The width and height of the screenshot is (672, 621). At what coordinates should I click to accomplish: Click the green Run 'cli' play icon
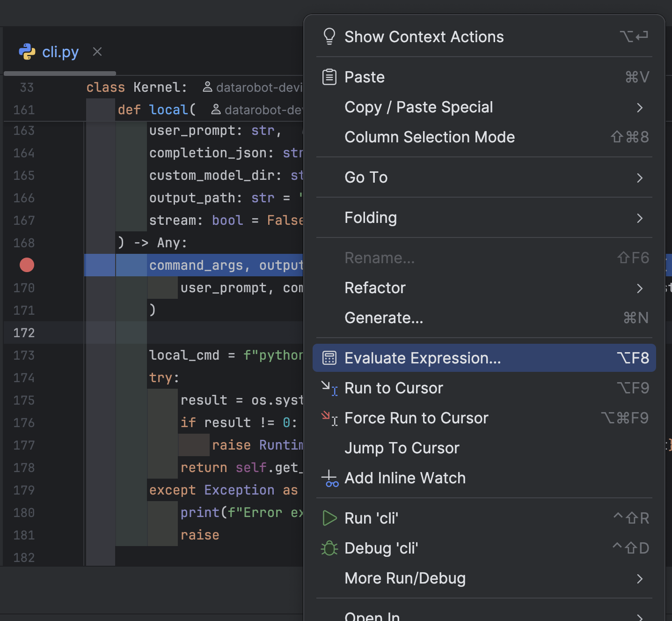329,518
